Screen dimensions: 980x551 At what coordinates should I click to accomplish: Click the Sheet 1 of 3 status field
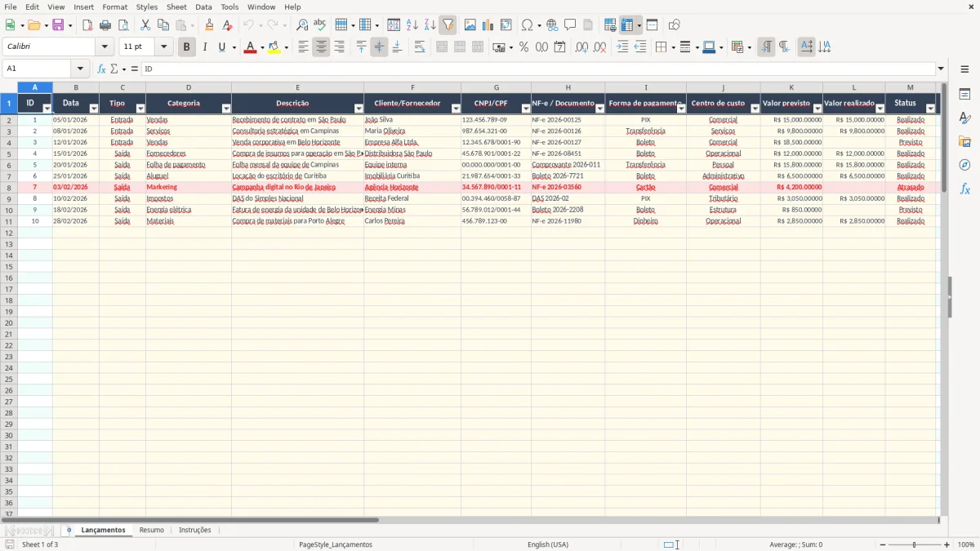click(x=40, y=544)
